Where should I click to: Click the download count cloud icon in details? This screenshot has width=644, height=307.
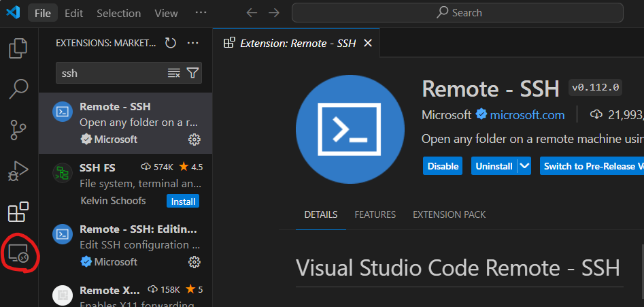pos(596,114)
